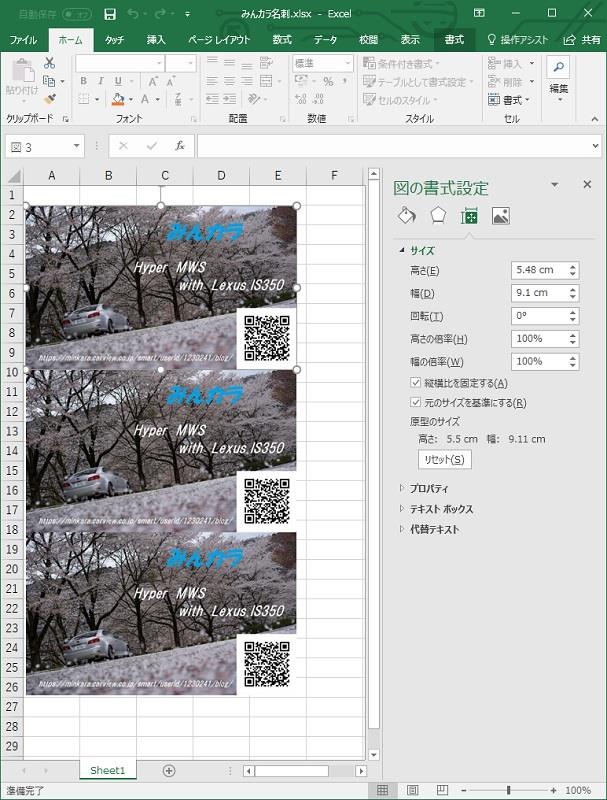Viewport: 607px width, 800px height.
Task: Click the zoom slider handle
Action: coord(508,790)
